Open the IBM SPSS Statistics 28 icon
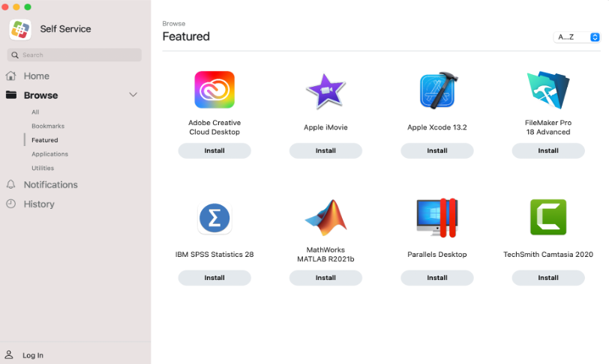The image size is (609, 364). [214, 219]
